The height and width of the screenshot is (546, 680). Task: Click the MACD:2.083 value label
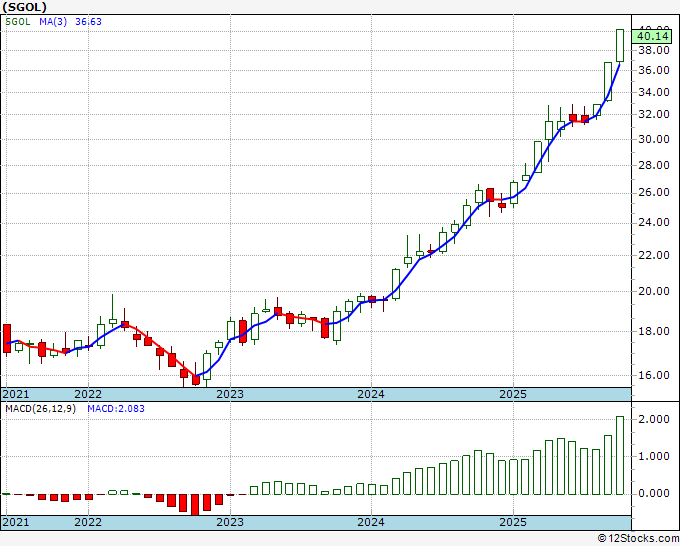click(x=116, y=409)
